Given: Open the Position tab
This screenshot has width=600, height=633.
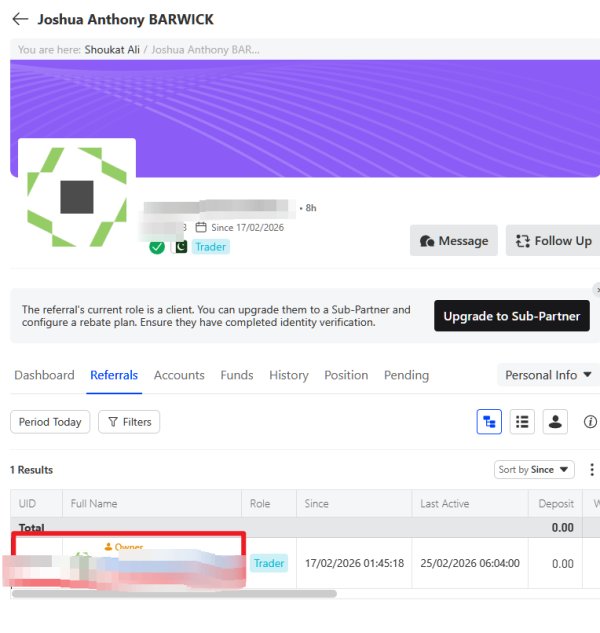Looking at the screenshot, I should pyautogui.click(x=346, y=375).
